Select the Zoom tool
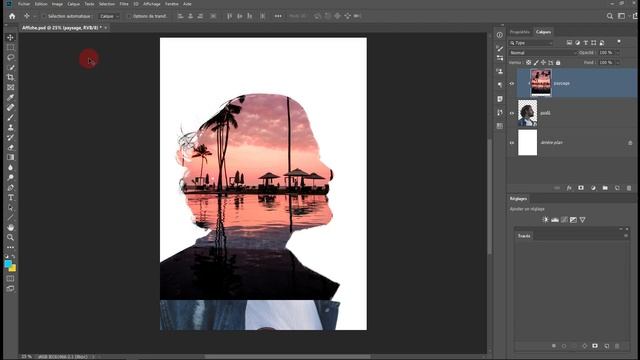Screen dimensions: 640x360 pyautogui.click(x=11, y=237)
